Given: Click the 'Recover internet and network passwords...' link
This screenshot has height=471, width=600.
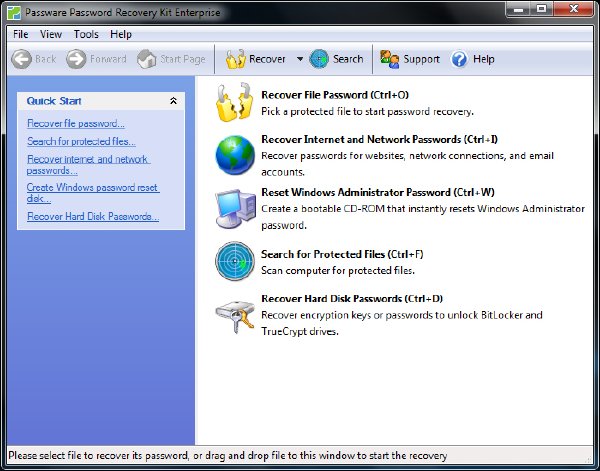Looking at the screenshot, I should pyautogui.click(x=88, y=165).
